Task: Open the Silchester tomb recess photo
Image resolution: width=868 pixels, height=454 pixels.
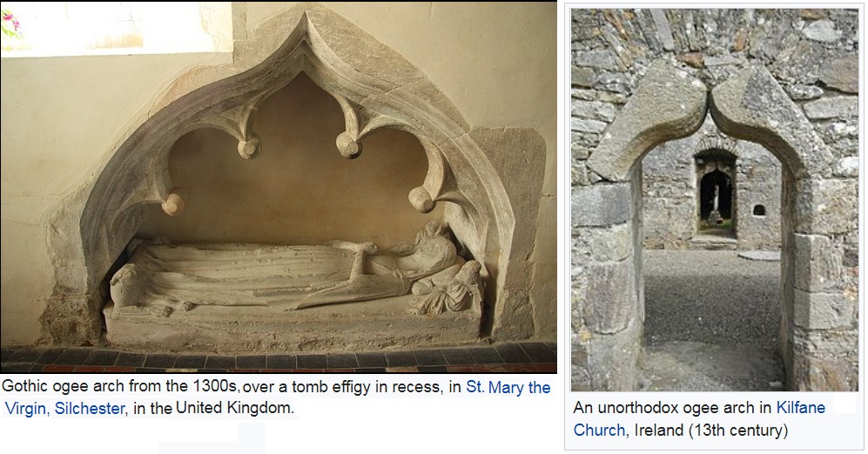Action: click(279, 188)
